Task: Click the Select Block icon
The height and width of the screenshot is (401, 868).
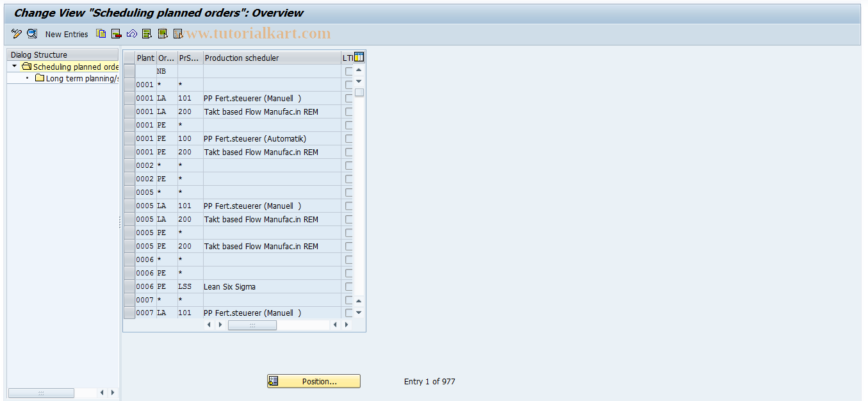Action: point(163,34)
